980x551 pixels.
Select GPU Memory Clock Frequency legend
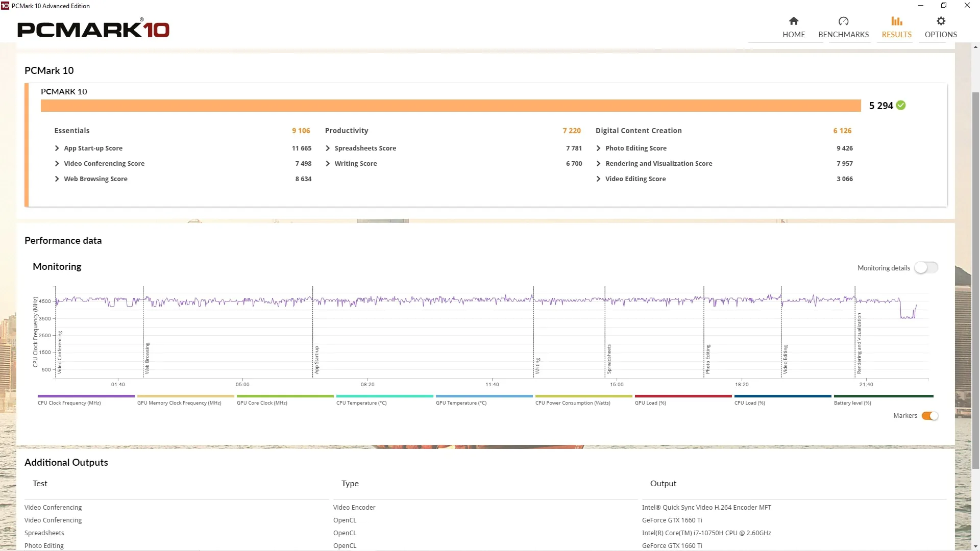tap(185, 400)
